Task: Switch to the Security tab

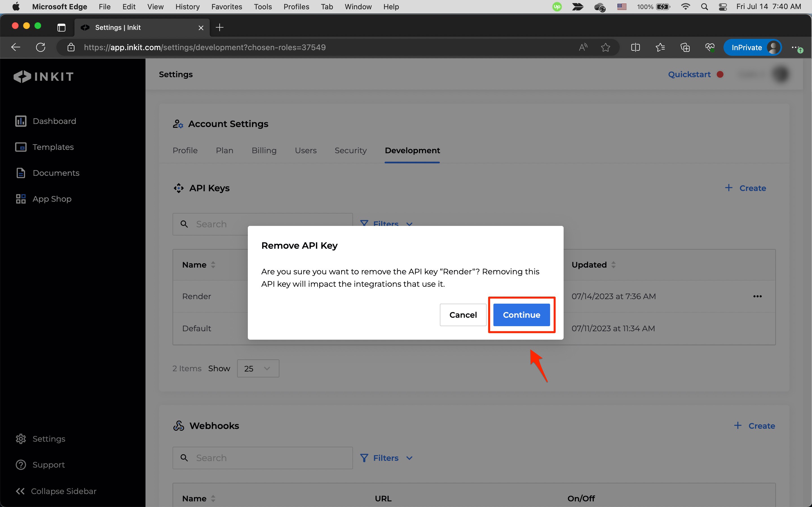Action: click(x=350, y=151)
